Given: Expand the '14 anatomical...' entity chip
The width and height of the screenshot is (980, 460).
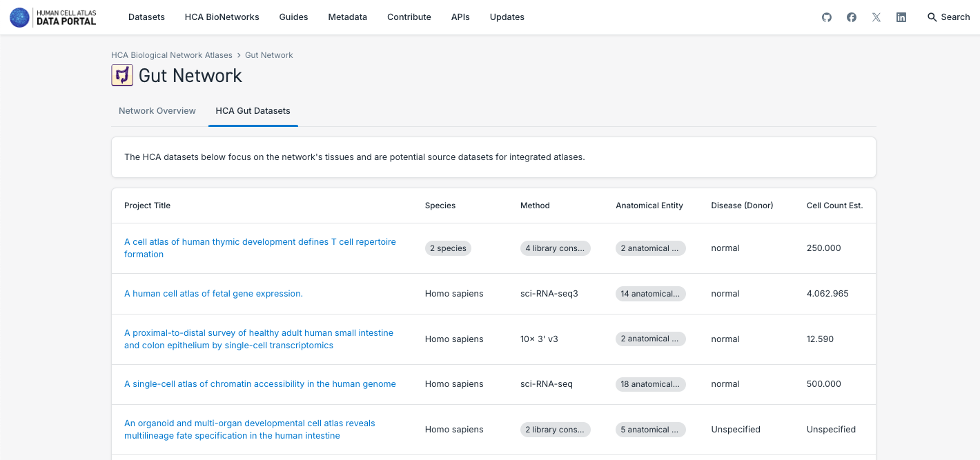Looking at the screenshot, I should coord(650,294).
